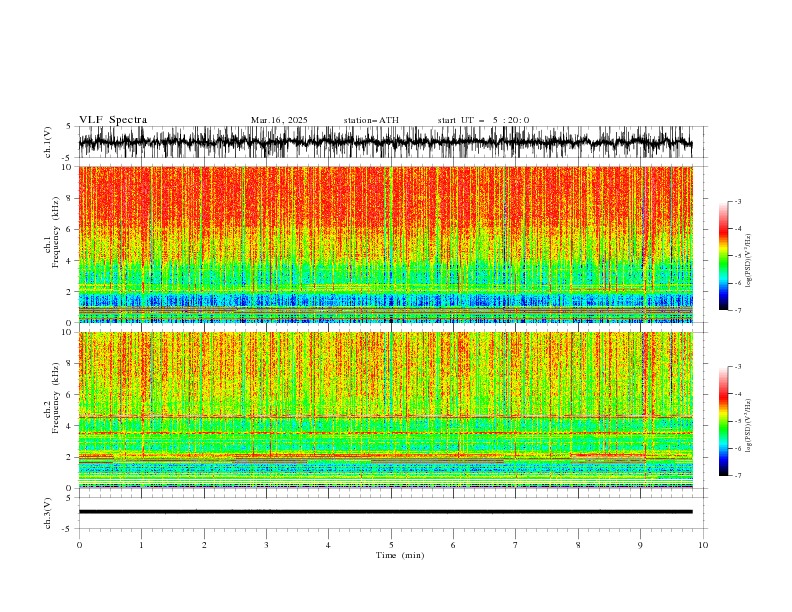Click the '-7' value on lower color bar
This screenshot has width=792, height=612.
738,476
